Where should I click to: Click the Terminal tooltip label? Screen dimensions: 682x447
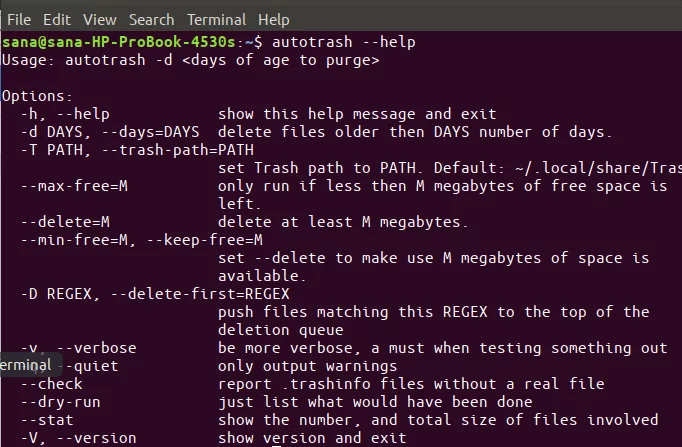tap(28, 365)
